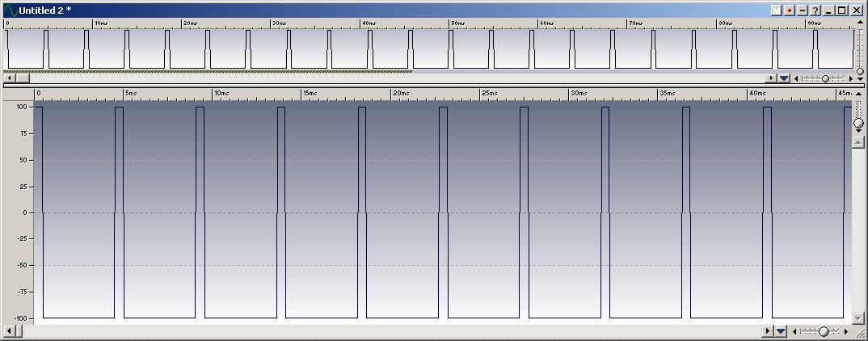Image resolution: width=868 pixels, height=341 pixels.
Task: Click the 0 level label on amplitude ruler
Action: (x=26, y=213)
